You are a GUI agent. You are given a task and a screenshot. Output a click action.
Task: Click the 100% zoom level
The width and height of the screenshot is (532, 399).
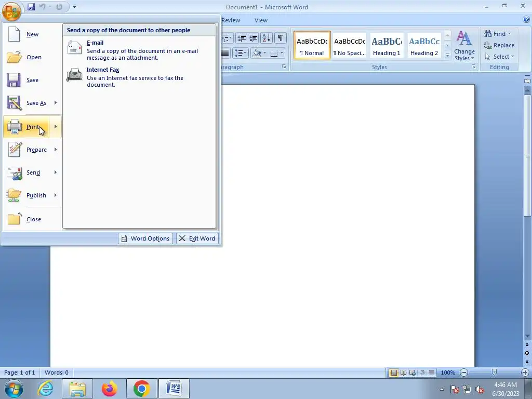coord(447,373)
